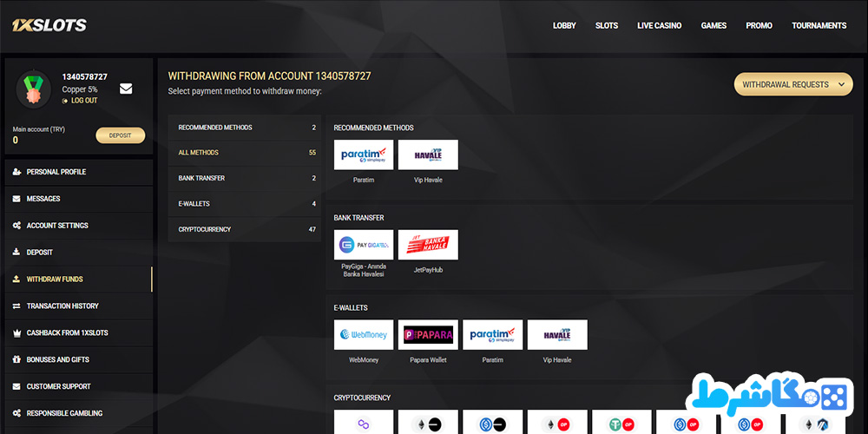
Task: Click the Withdrawing From Account heading
Action: tap(270, 76)
